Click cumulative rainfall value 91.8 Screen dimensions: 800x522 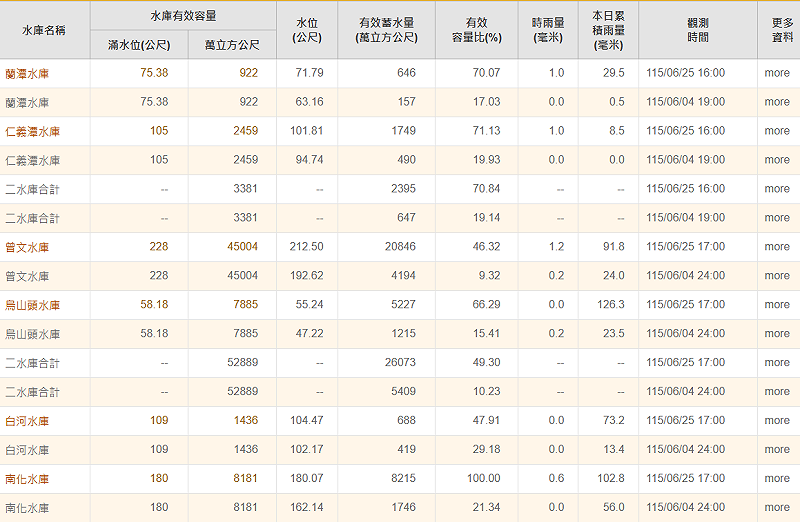[x=614, y=247]
